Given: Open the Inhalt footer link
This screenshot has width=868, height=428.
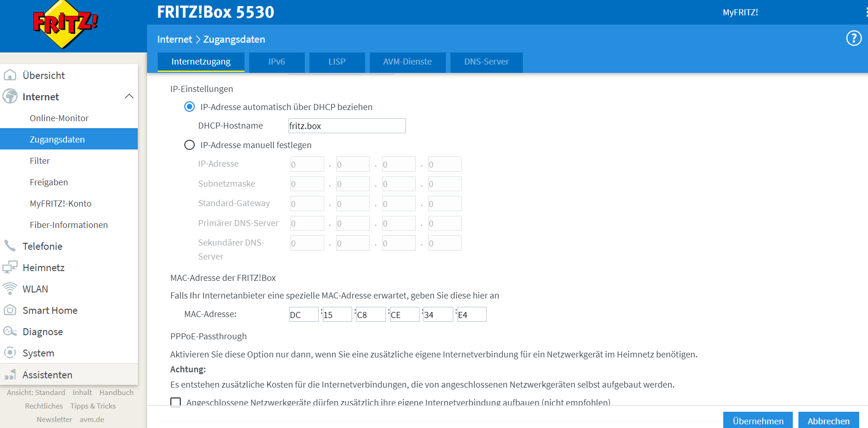Looking at the screenshot, I should (82, 392).
